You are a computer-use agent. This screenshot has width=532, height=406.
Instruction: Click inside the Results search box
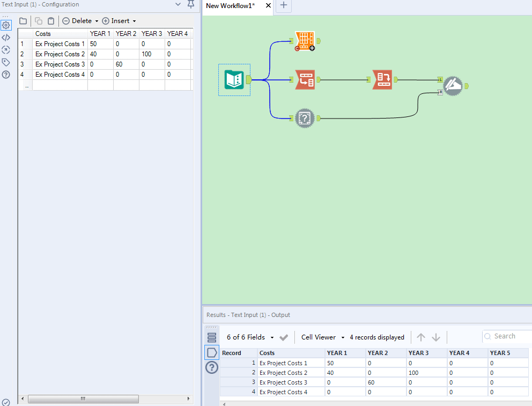(x=507, y=336)
